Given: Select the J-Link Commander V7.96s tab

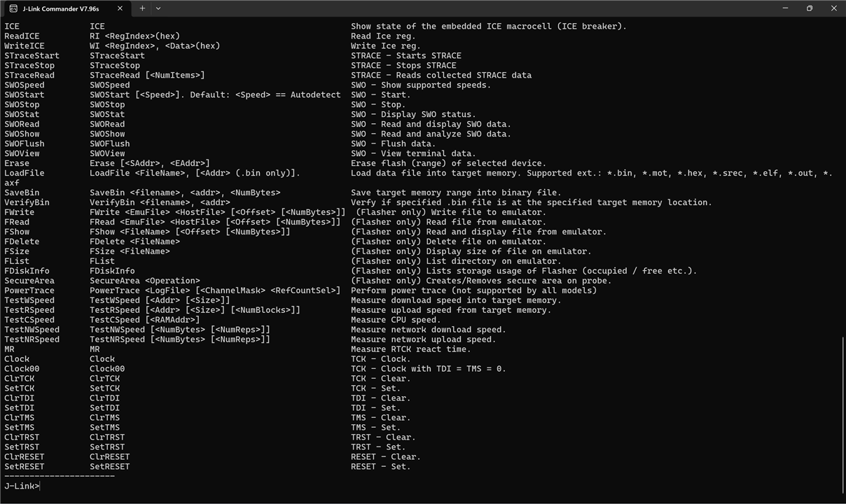Looking at the screenshot, I should click(60, 8).
